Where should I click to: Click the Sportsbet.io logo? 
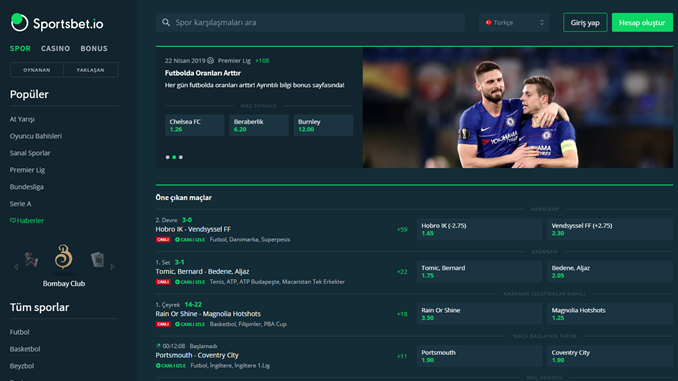point(57,23)
